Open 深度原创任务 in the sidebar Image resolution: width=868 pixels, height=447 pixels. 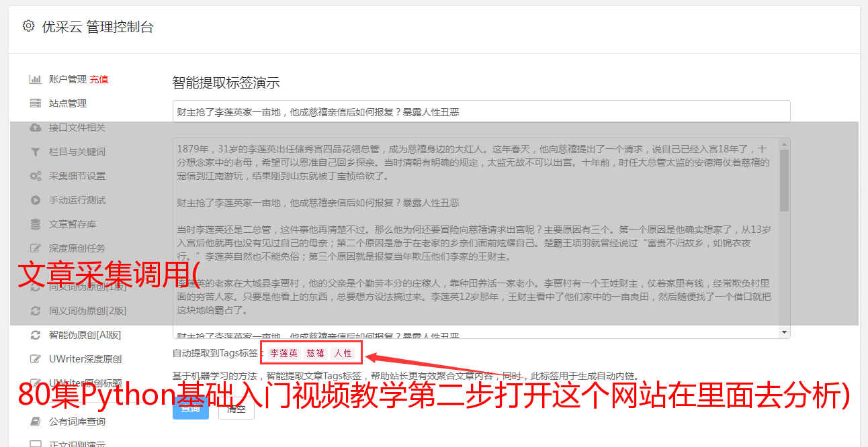[77, 248]
